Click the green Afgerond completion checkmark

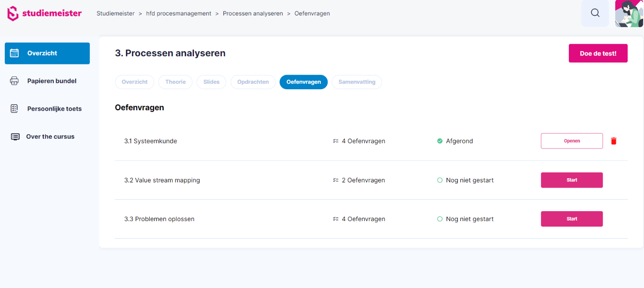[x=439, y=140]
